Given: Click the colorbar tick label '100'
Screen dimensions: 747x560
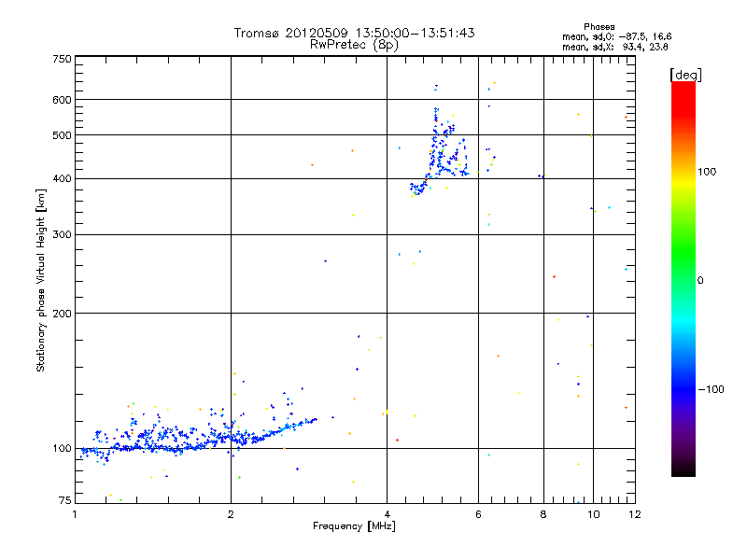Looking at the screenshot, I should coord(707,172).
